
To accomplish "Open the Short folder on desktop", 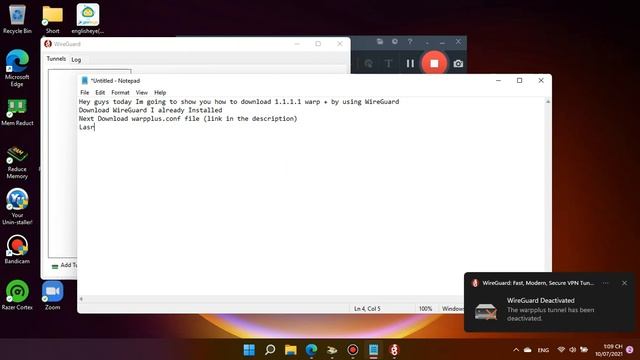I will [x=53, y=19].
